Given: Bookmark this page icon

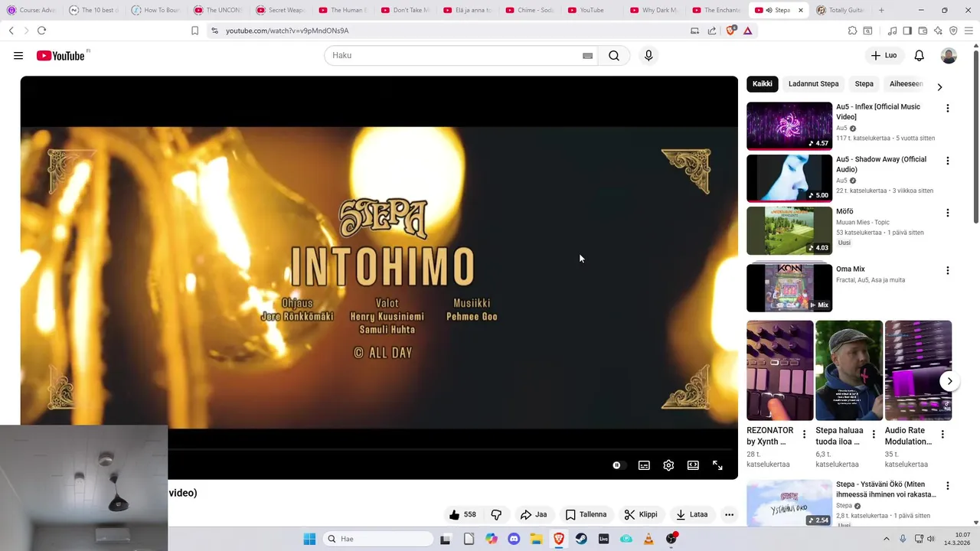Looking at the screenshot, I should pos(194,31).
